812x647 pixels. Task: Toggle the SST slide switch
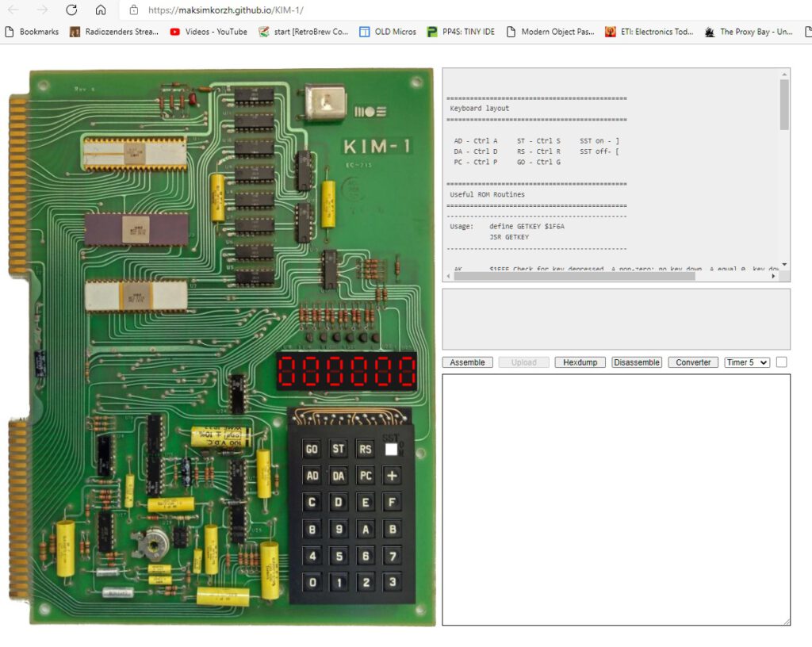[x=393, y=448]
